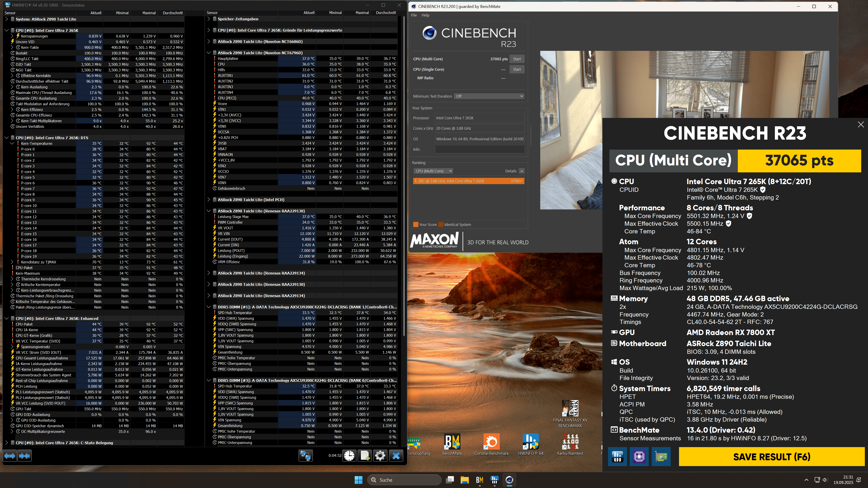Open the CPU (Multi Core) ranking dropdown
Image resolution: width=868 pixels, height=488 pixels.
click(433, 171)
